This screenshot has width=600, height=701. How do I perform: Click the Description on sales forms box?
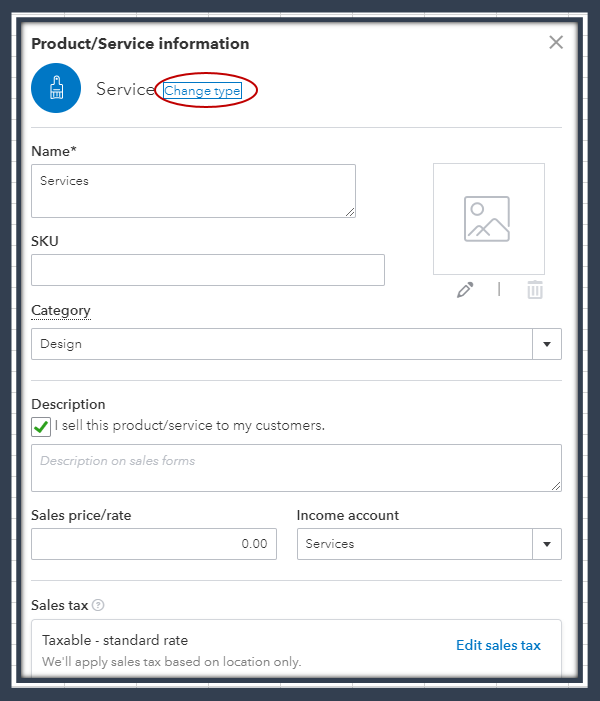[x=296, y=468]
